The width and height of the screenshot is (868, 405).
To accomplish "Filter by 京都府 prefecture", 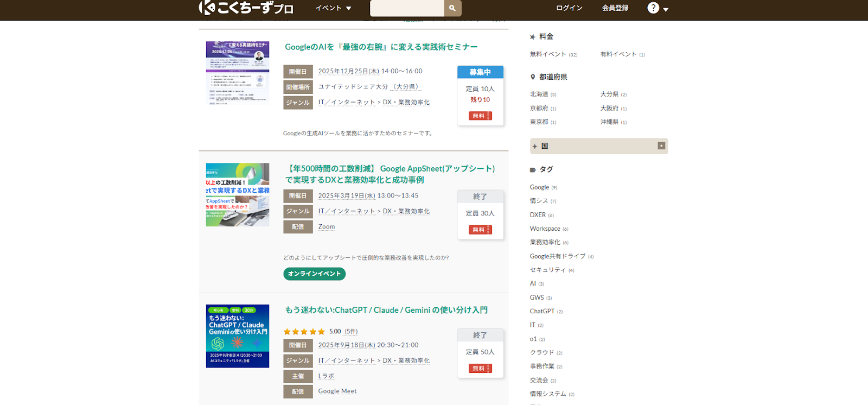I will point(543,109).
